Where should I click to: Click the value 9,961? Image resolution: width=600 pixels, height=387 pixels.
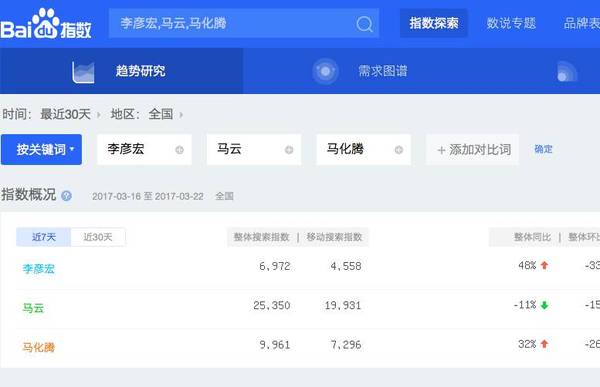point(275,345)
